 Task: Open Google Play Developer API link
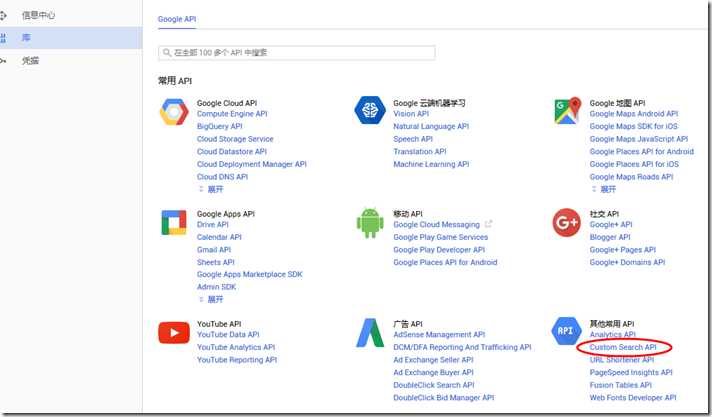coord(439,249)
